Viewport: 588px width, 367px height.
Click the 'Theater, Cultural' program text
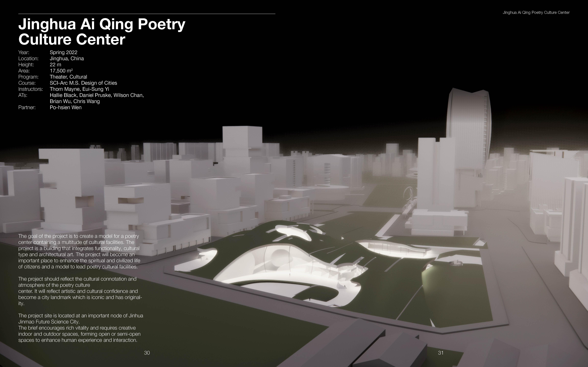click(x=68, y=77)
